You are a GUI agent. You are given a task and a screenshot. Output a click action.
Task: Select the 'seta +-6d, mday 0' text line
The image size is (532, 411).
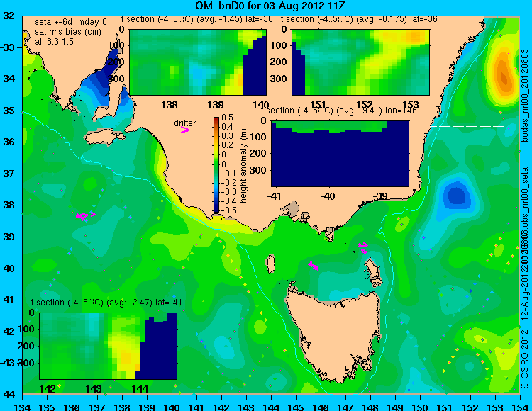point(70,22)
